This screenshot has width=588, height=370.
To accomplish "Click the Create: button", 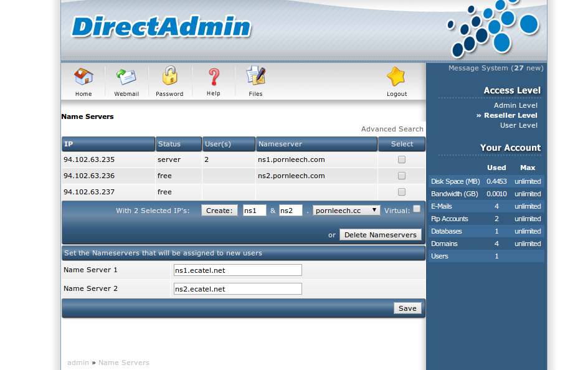I will [219, 211].
